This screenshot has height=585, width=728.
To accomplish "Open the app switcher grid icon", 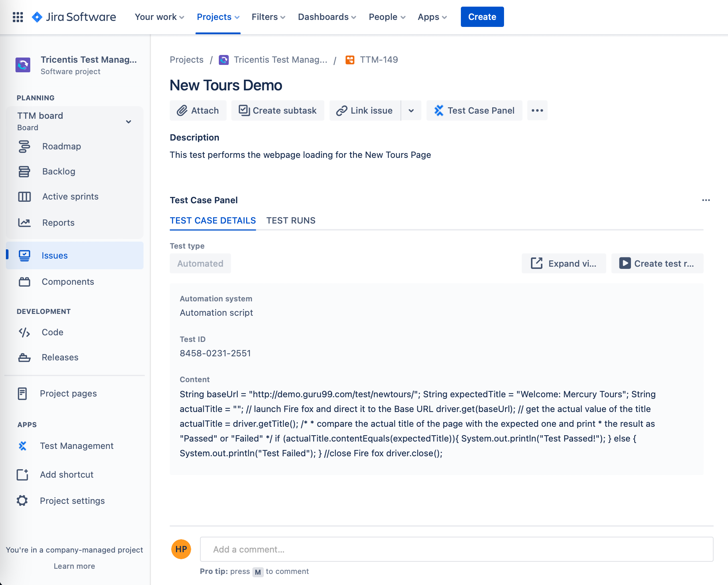I will (x=18, y=17).
